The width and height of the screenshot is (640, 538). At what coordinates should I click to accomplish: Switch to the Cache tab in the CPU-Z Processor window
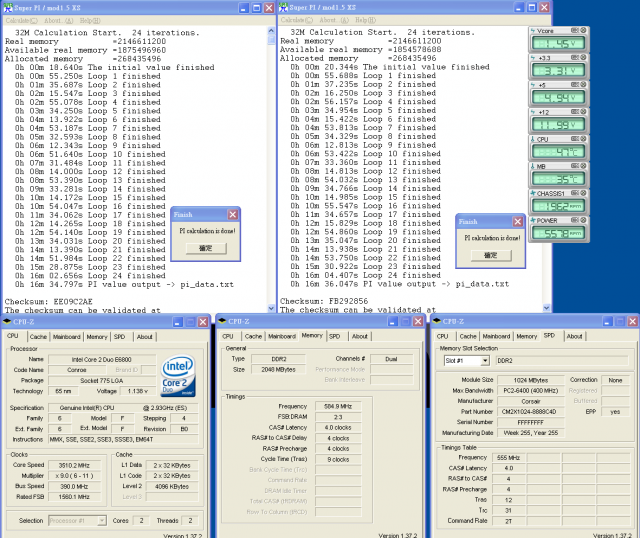[x=38, y=337]
